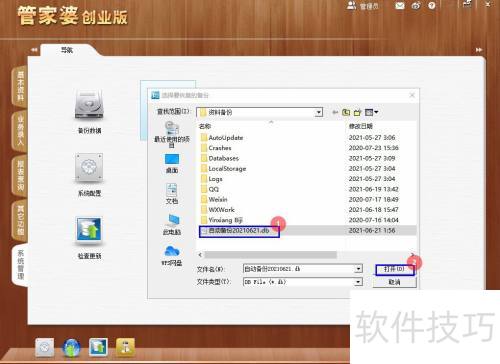Click the file list horizontal scrollbar thumb

point(271,255)
